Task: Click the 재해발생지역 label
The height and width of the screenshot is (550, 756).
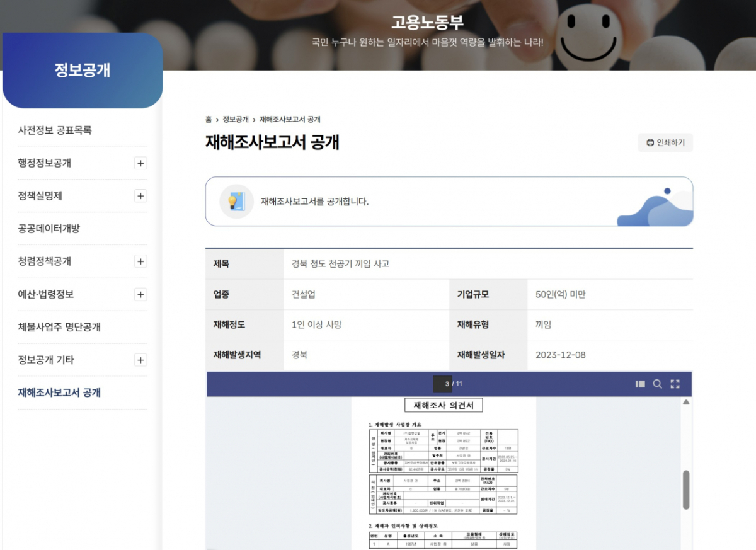Action: click(x=238, y=355)
